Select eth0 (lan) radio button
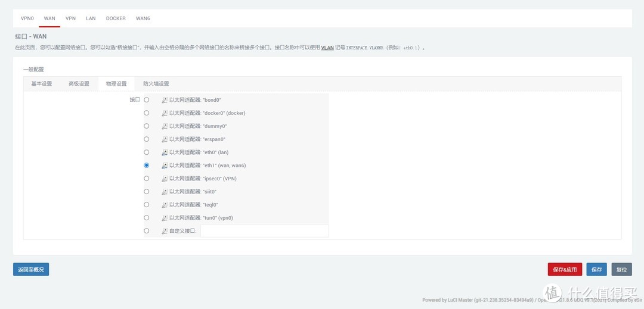644x309 pixels. (147, 152)
